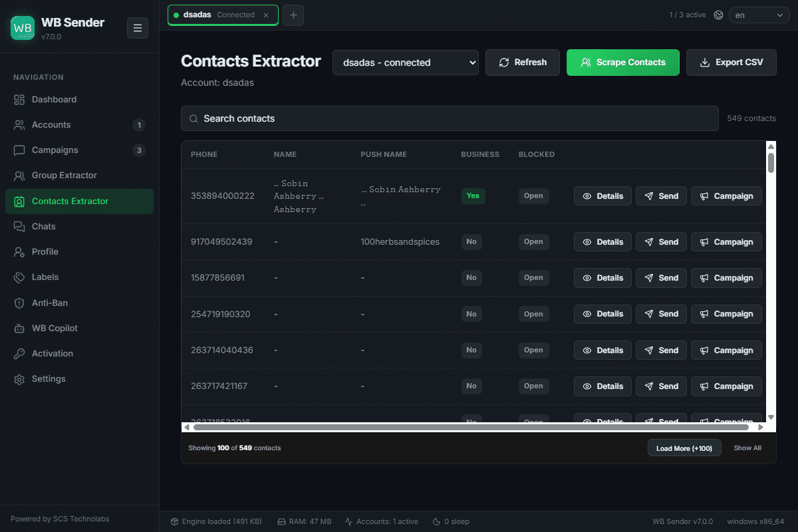Click Open blocked status for 917049502439
Image resolution: width=798 pixels, height=532 pixels.
533,242
